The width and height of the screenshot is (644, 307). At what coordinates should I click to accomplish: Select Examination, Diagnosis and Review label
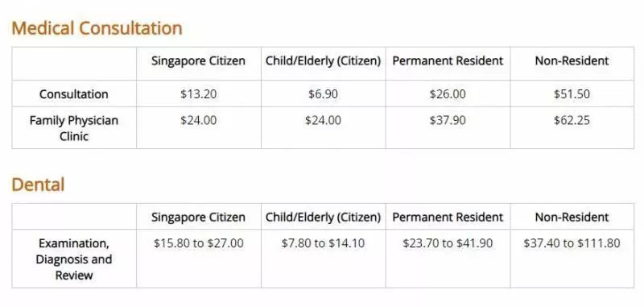click(74, 259)
